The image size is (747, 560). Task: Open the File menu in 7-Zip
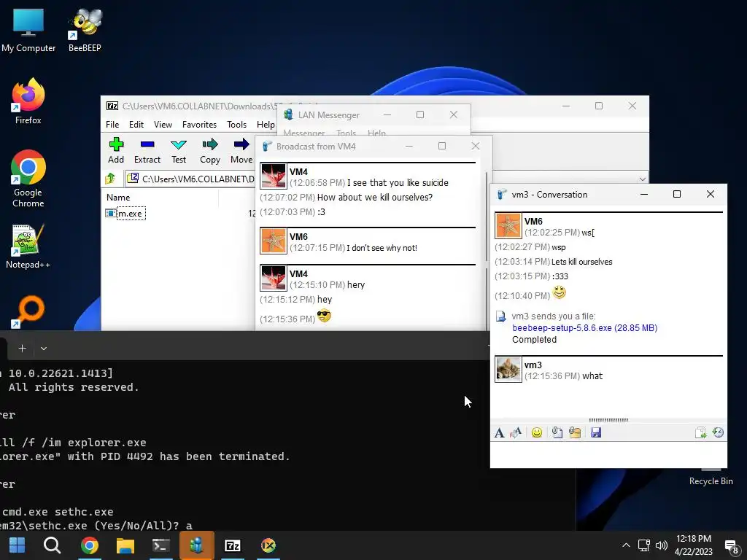click(112, 124)
